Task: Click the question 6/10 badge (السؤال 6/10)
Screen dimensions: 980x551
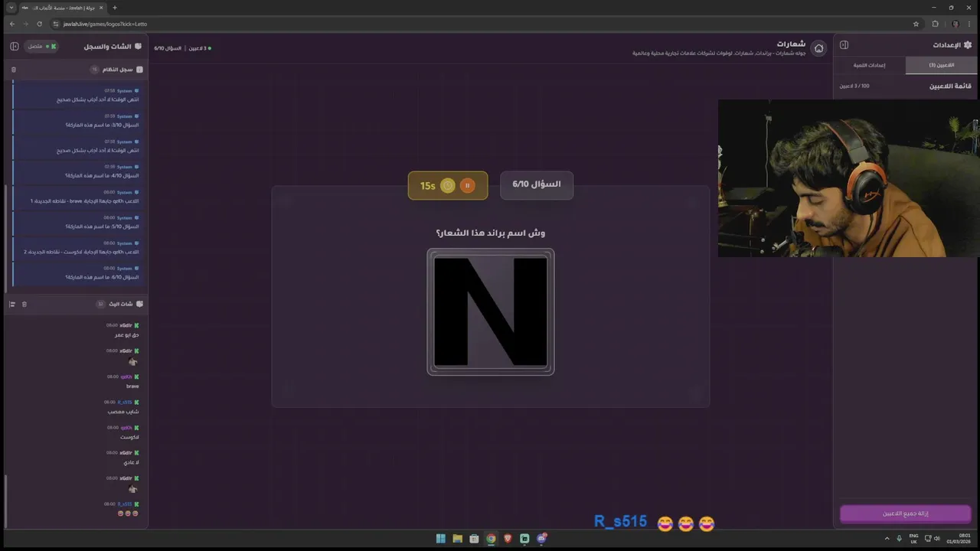Action: pyautogui.click(x=537, y=184)
